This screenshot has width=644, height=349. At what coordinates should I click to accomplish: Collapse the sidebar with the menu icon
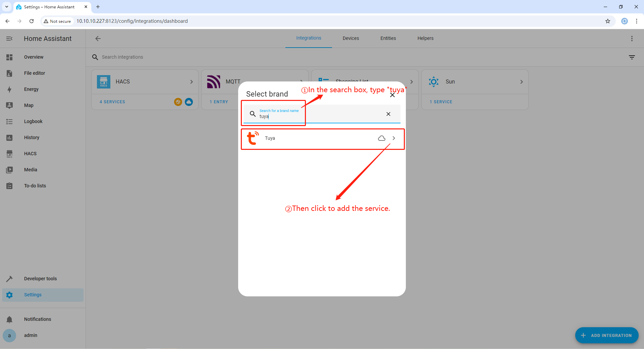pyautogui.click(x=9, y=39)
